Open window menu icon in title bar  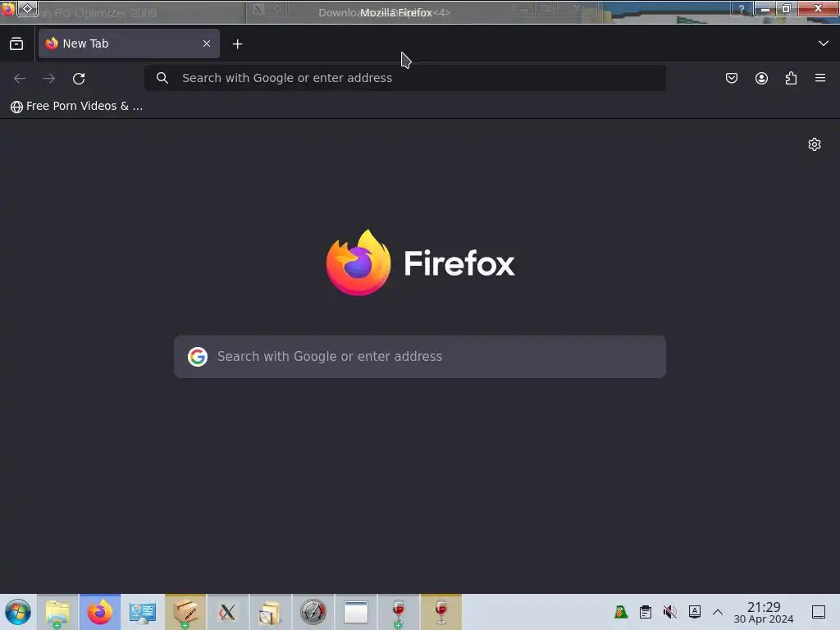(8, 8)
